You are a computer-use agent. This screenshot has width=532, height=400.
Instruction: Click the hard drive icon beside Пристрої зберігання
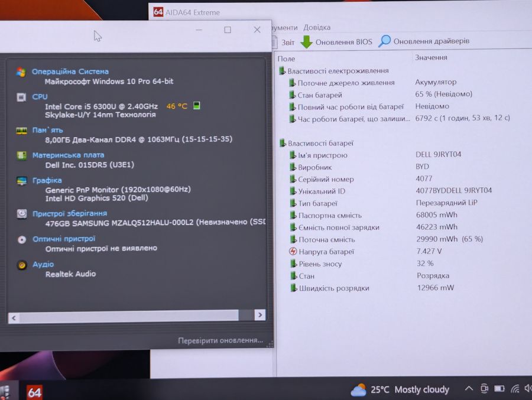(22, 214)
